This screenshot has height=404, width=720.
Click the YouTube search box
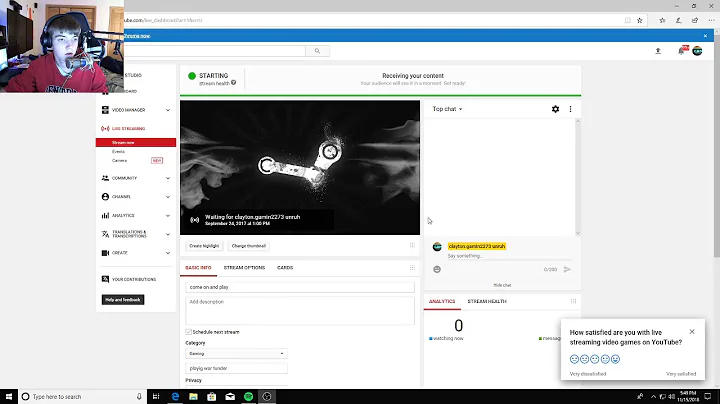[x=215, y=51]
